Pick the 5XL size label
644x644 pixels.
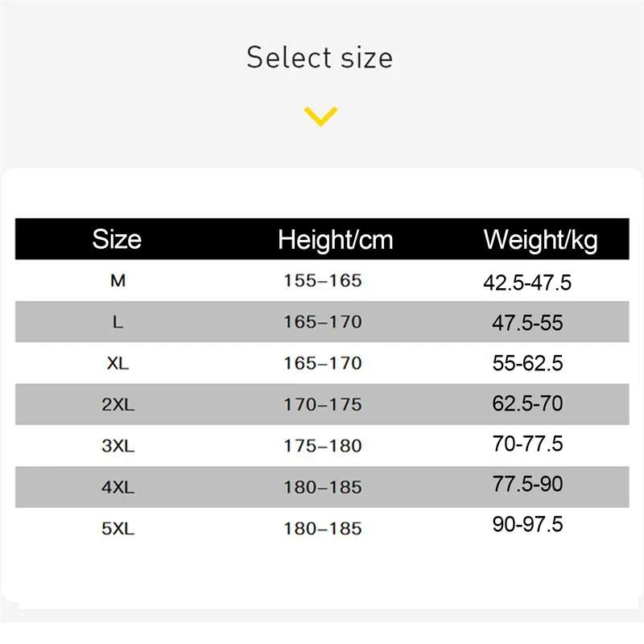coord(118,529)
